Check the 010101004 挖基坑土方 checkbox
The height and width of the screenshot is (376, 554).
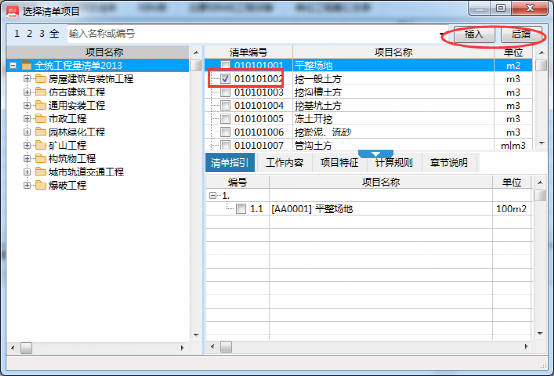(225, 105)
